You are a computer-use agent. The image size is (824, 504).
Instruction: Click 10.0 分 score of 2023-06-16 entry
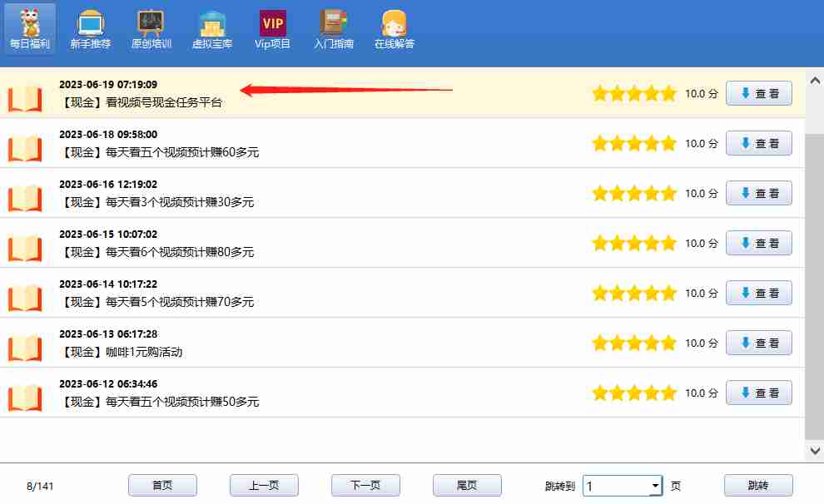tap(701, 193)
